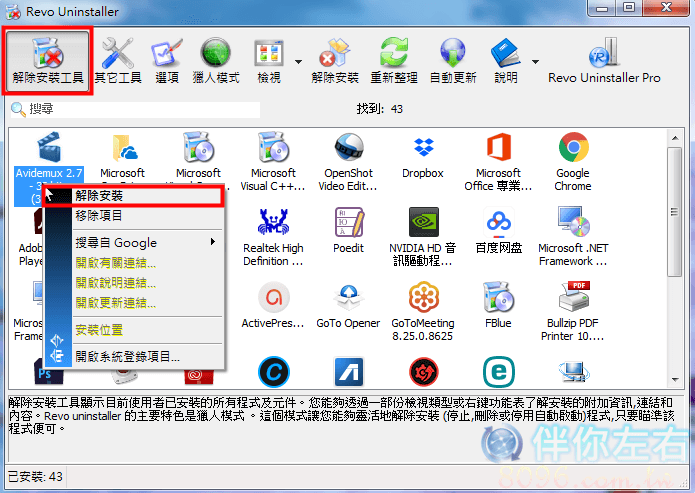Choose 解除安裝 from context menu
Viewport: 695px width, 493px height.
[133, 196]
